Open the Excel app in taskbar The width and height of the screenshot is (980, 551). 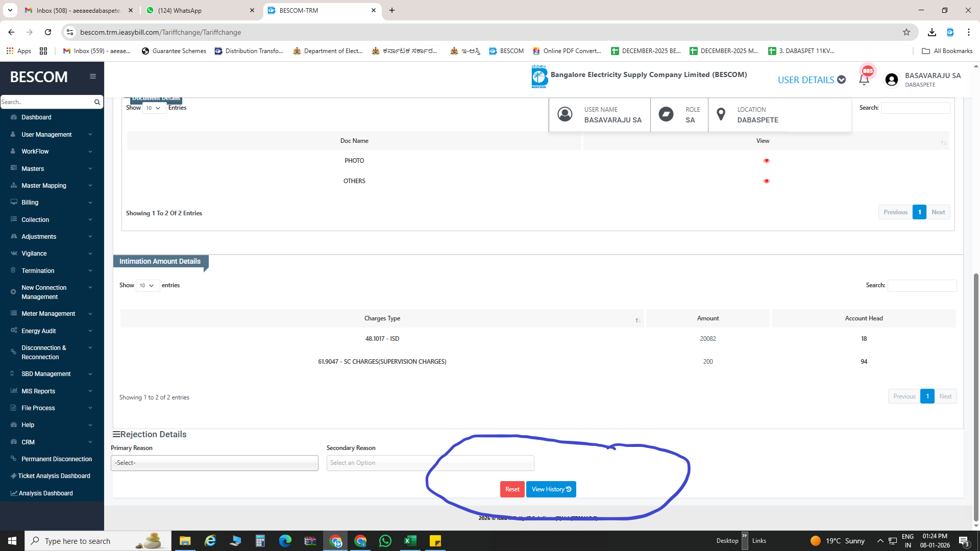point(410,541)
